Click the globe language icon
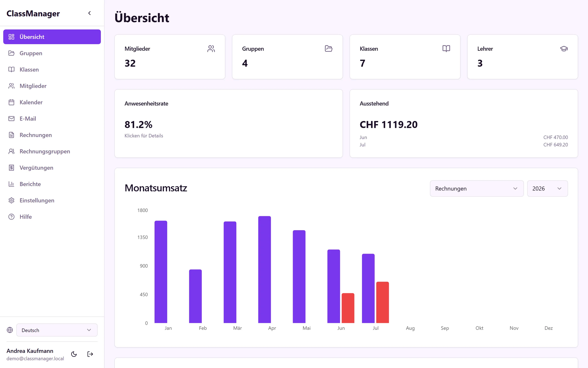The width and height of the screenshot is (588, 368). click(x=10, y=330)
